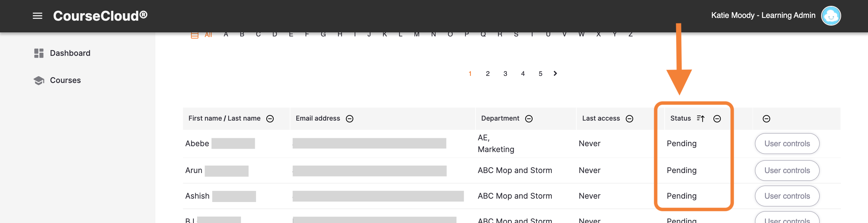The image size is (868, 223).
Task: Click the name cell Abebe
Action: pyautogui.click(x=197, y=143)
